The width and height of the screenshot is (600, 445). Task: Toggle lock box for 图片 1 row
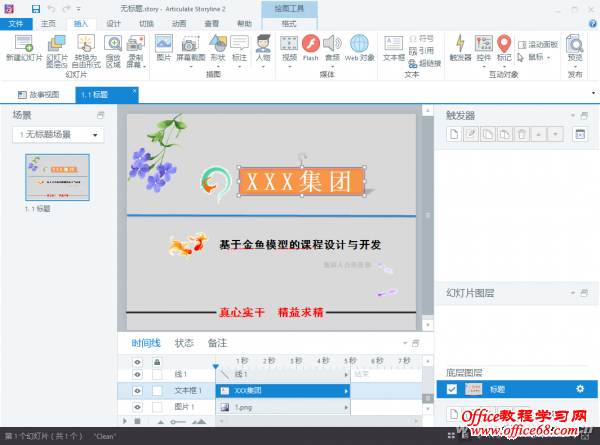click(157, 407)
